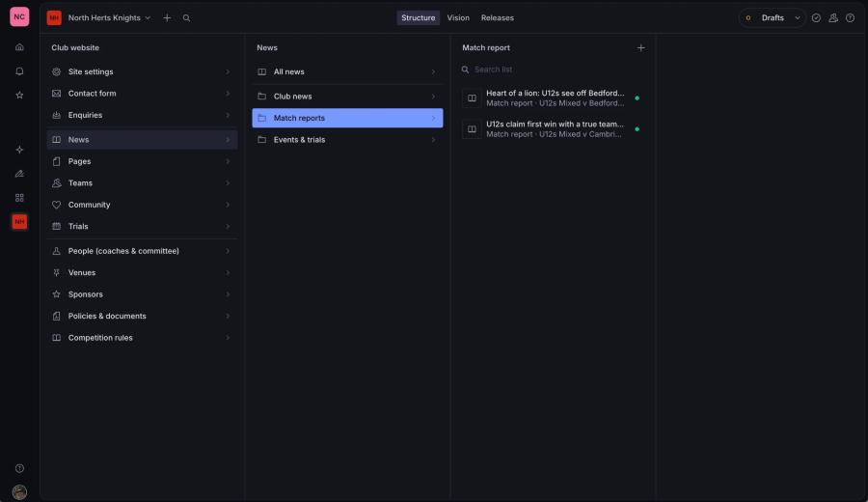This screenshot has width=868, height=502.
Task: Add new Match report with plus icon
Action: click(x=640, y=47)
